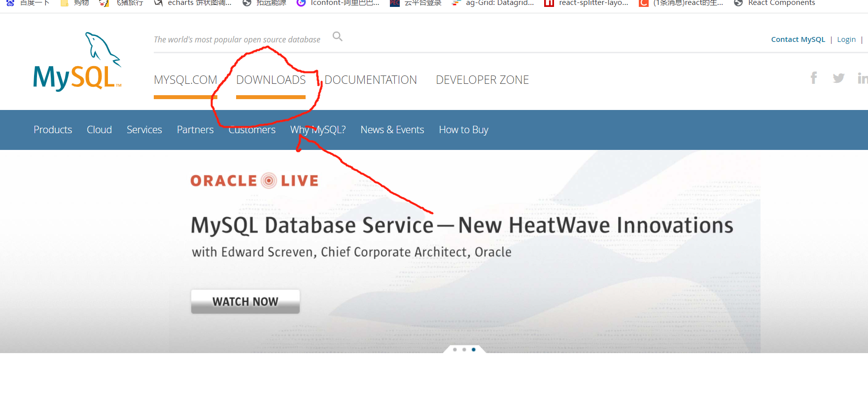This screenshot has height=397, width=868.
Task: Click the WATCH NOW button
Action: [245, 301]
